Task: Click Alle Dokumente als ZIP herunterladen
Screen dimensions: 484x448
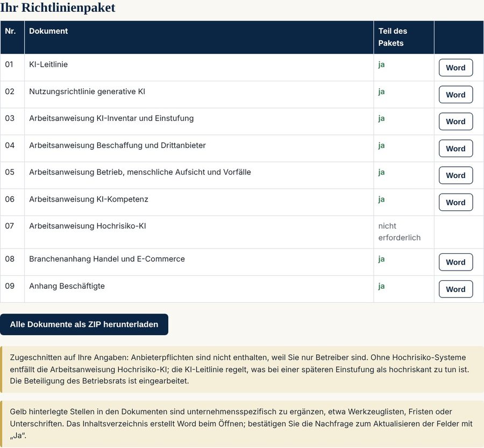Action: (84, 324)
